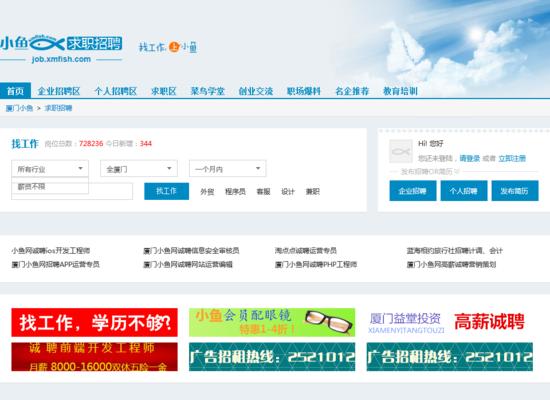Click the 找工作 search button

pyautogui.click(x=166, y=191)
